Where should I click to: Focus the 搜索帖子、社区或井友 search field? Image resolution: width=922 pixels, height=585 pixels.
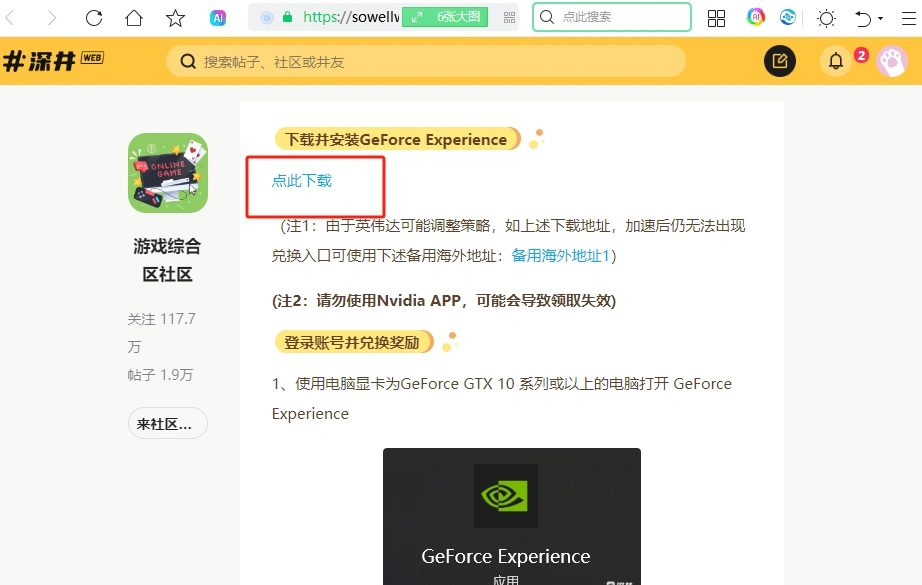[426, 61]
